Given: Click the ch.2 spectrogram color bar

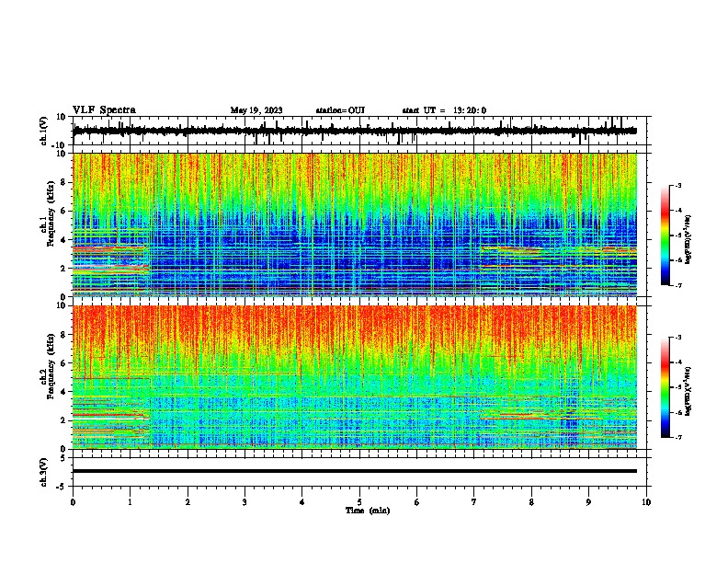Looking at the screenshot, I should (x=665, y=387).
